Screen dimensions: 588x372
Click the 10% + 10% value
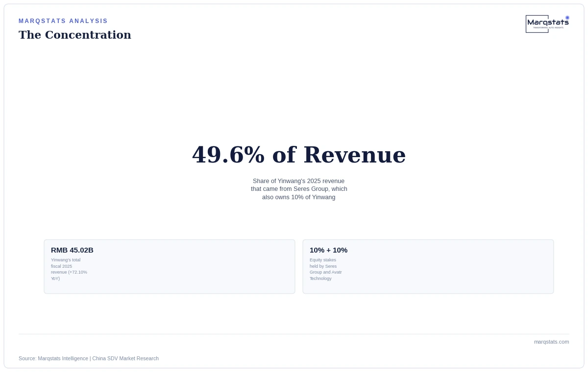328,250
